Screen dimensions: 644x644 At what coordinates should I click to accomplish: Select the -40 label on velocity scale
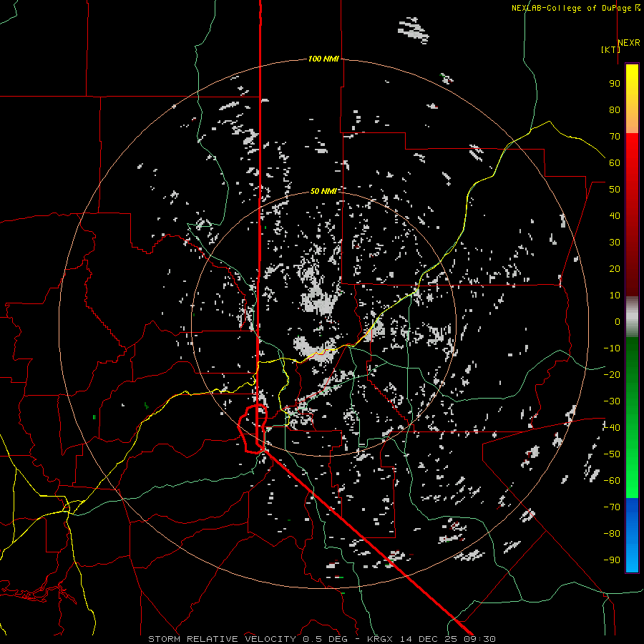pyautogui.click(x=612, y=428)
